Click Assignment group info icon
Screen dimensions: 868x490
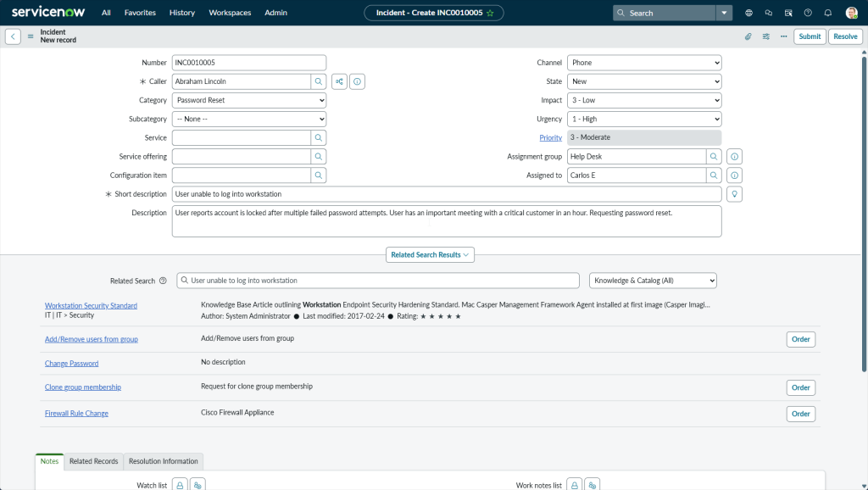tap(735, 157)
